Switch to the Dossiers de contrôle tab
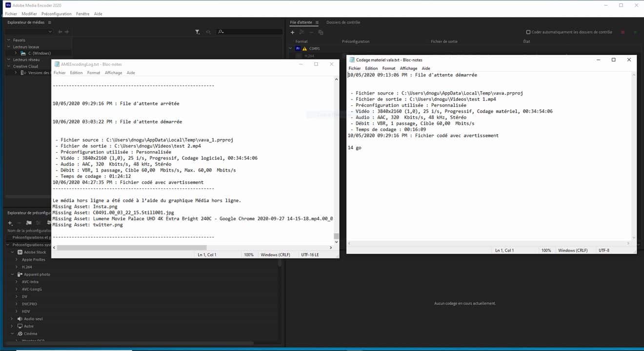The height and width of the screenshot is (351, 644). click(x=343, y=22)
